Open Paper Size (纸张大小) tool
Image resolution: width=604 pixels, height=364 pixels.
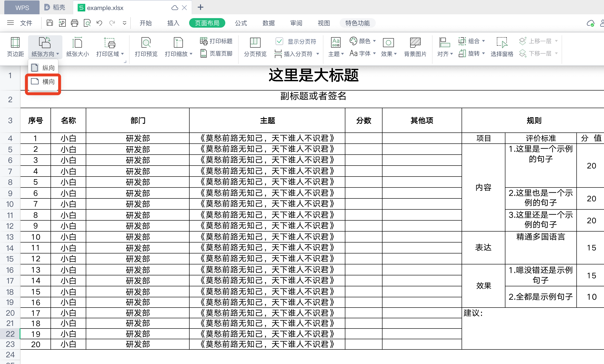pyautogui.click(x=77, y=43)
